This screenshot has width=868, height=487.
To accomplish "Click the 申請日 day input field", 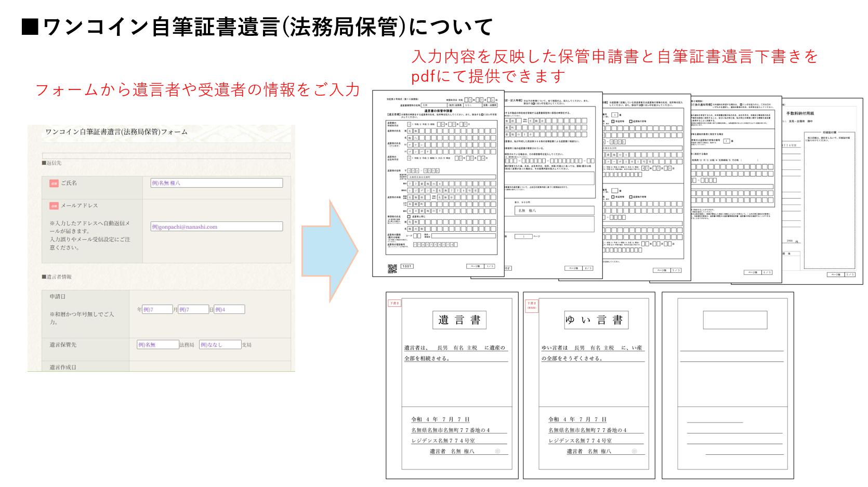I will 229,310.
